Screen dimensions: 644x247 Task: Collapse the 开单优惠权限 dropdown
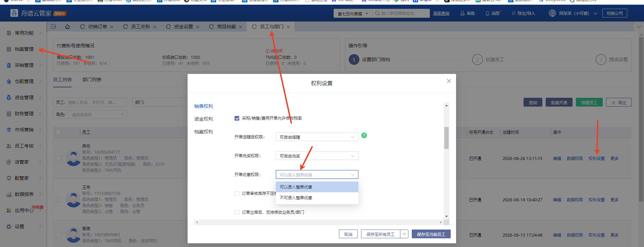[317, 174]
